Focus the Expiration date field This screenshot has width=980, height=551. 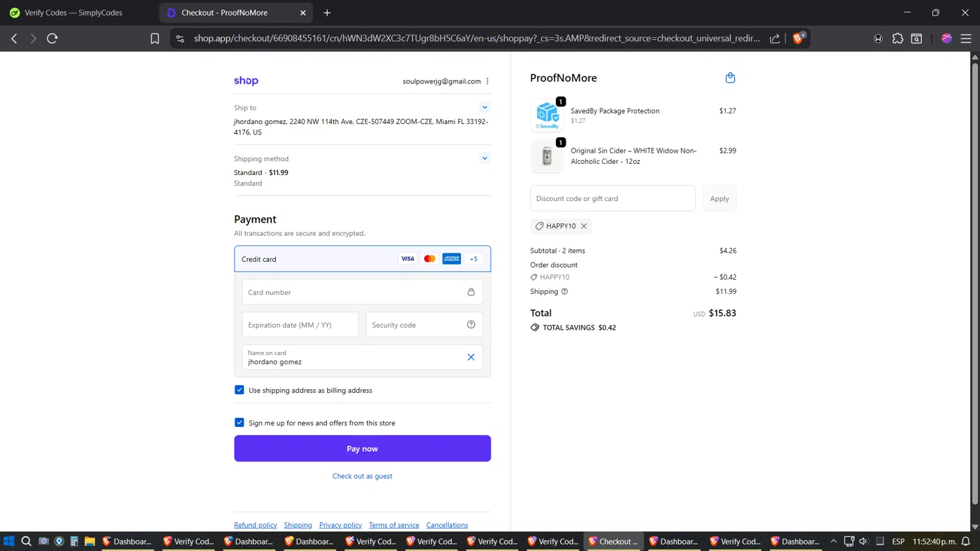pos(301,324)
